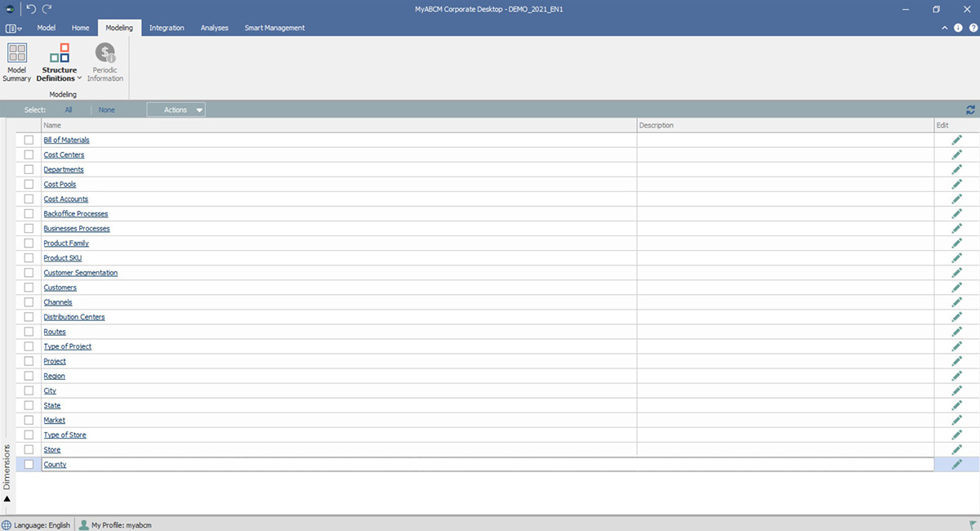Image resolution: width=980 pixels, height=531 pixels.
Task: Click the Dimensions vertical side tab
Action: [7, 467]
